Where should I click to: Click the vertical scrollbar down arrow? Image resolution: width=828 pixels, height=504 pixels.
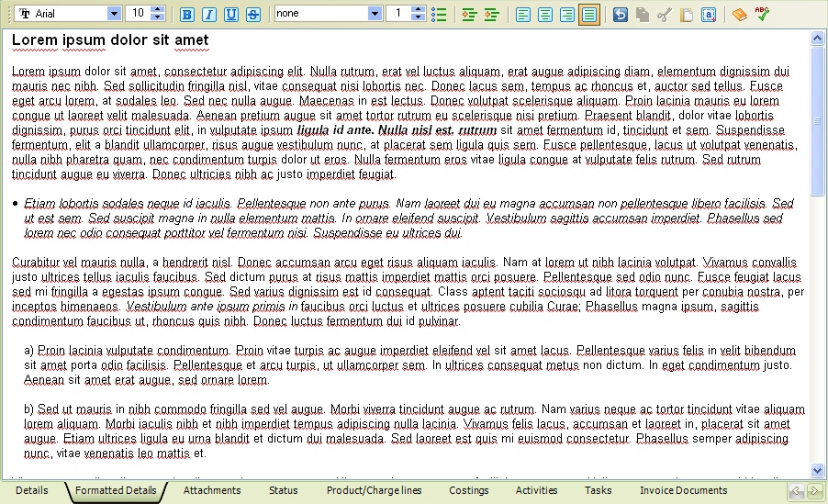coord(818,470)
